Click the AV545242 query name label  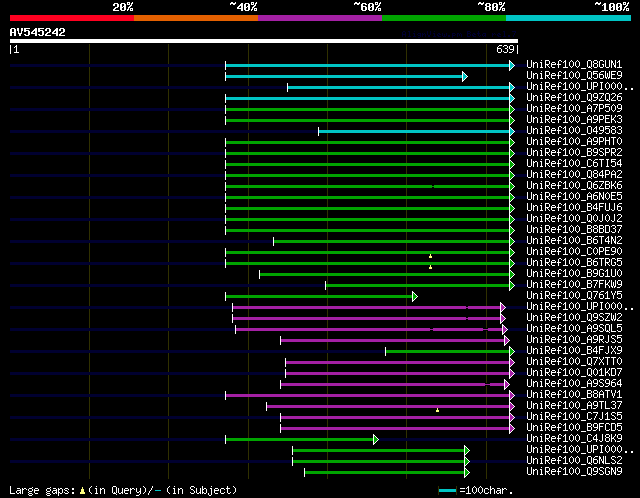click(38, 32)
